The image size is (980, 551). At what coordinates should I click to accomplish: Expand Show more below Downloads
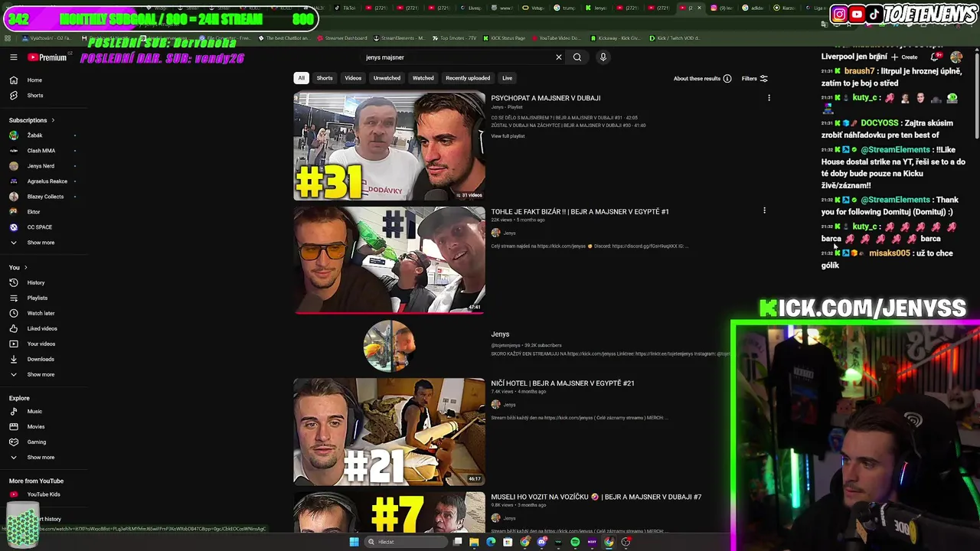coord(41,375)
